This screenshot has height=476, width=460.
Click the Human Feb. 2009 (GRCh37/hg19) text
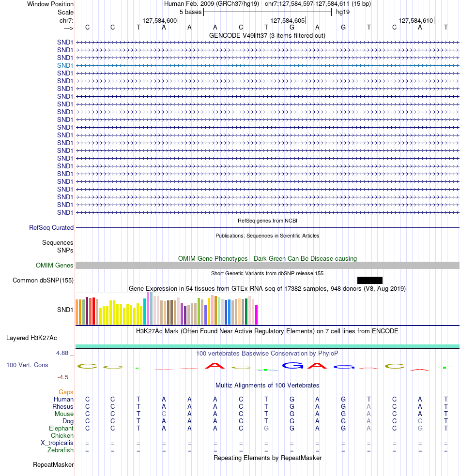tap(212, 4)
